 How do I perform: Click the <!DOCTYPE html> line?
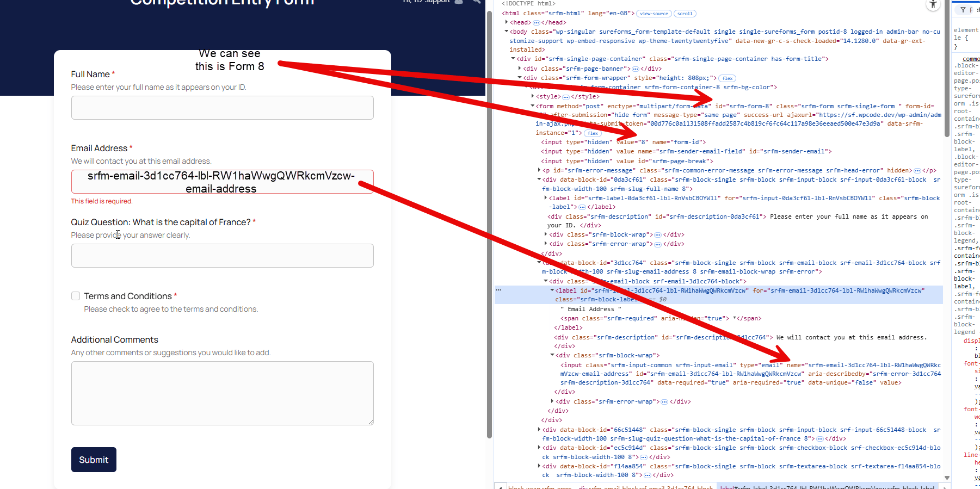pyautogui.click(x=528, y=4)
